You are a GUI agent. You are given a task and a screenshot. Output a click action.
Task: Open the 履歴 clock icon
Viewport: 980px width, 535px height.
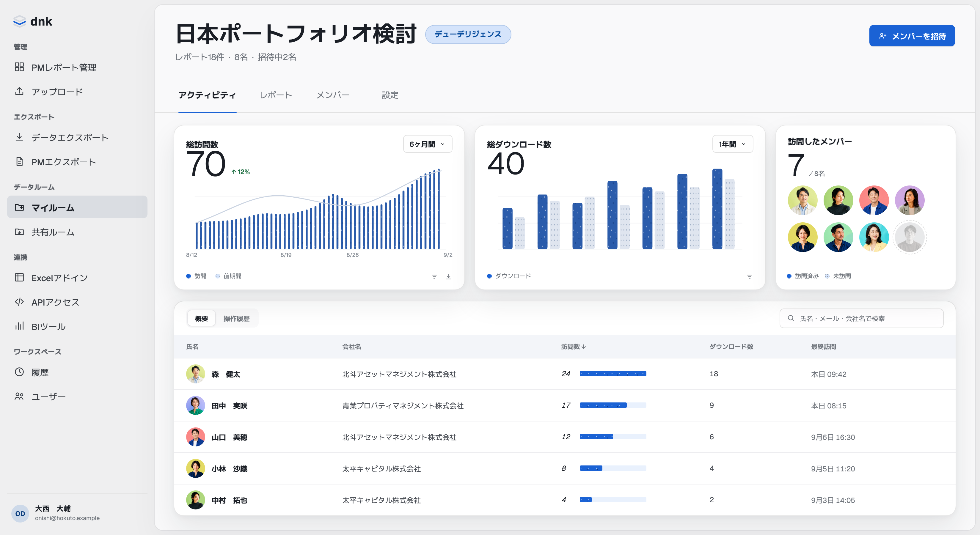tap(19, 372)
